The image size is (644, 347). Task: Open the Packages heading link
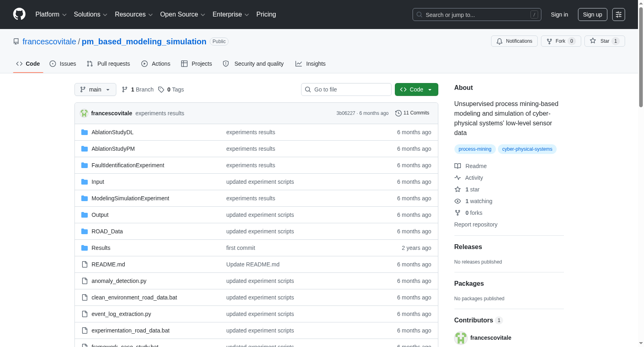click(469, 284)
